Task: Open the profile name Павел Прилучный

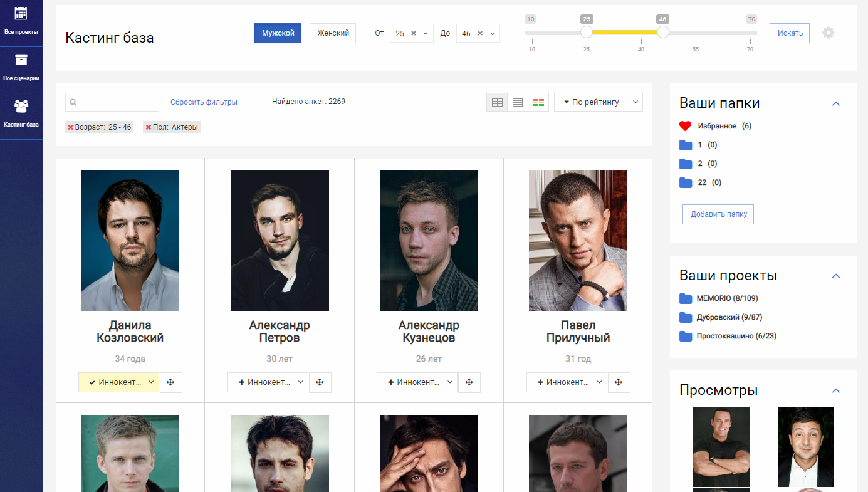Action: tap(578, 332)
